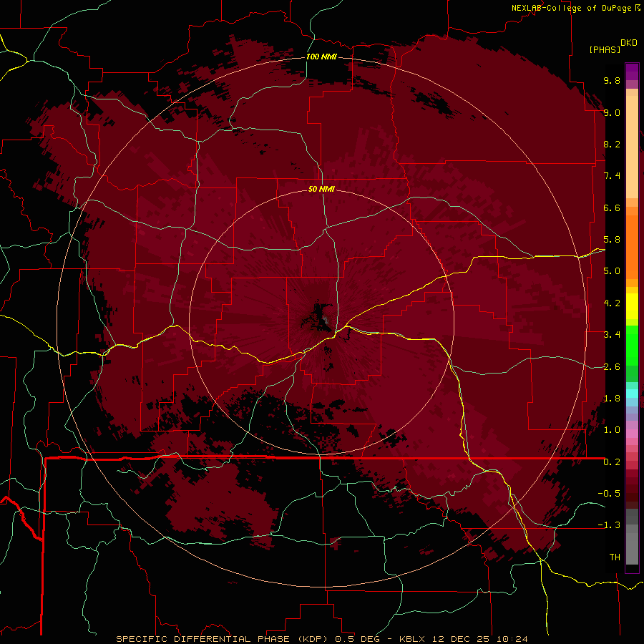
Task: Click the 9.8 value on the color scale
Action: pos(612,80)
